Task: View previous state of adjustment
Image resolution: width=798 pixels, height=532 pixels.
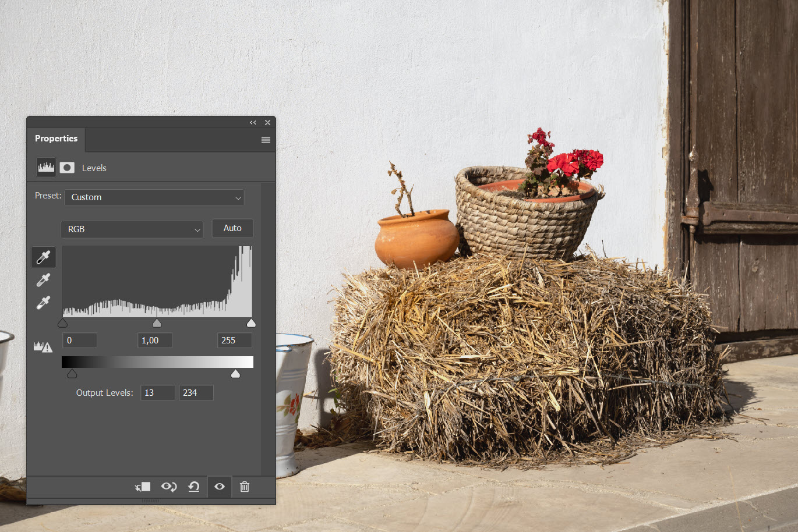Action: point(169,487)
